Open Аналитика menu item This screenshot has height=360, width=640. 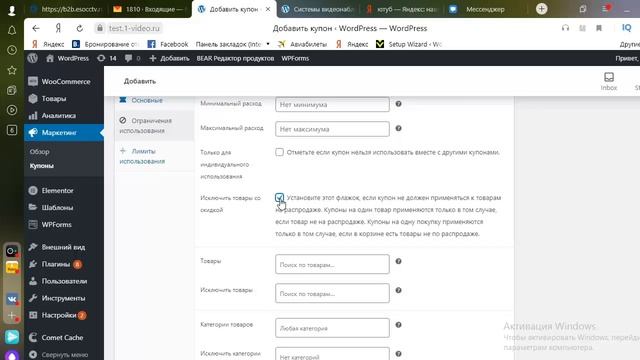[x=64, y=116]
